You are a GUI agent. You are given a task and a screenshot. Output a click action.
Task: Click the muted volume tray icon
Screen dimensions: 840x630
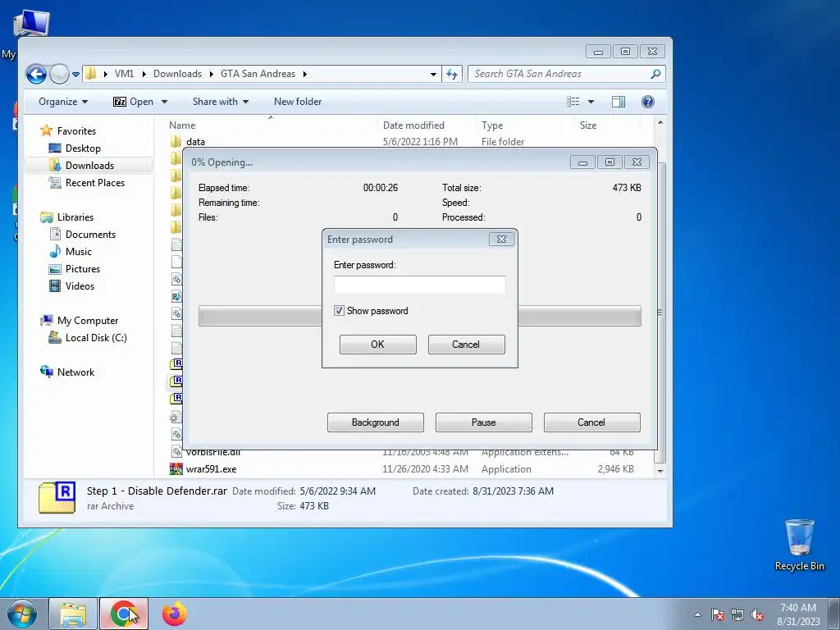click(757, 614)
